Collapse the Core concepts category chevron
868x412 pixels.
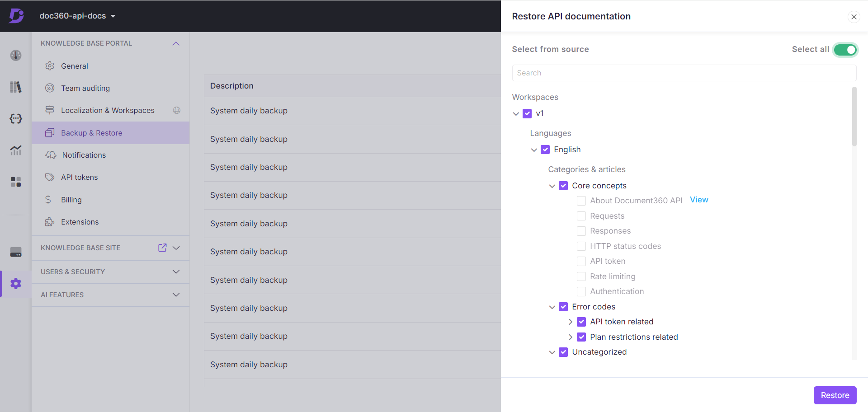click(552, 186)
